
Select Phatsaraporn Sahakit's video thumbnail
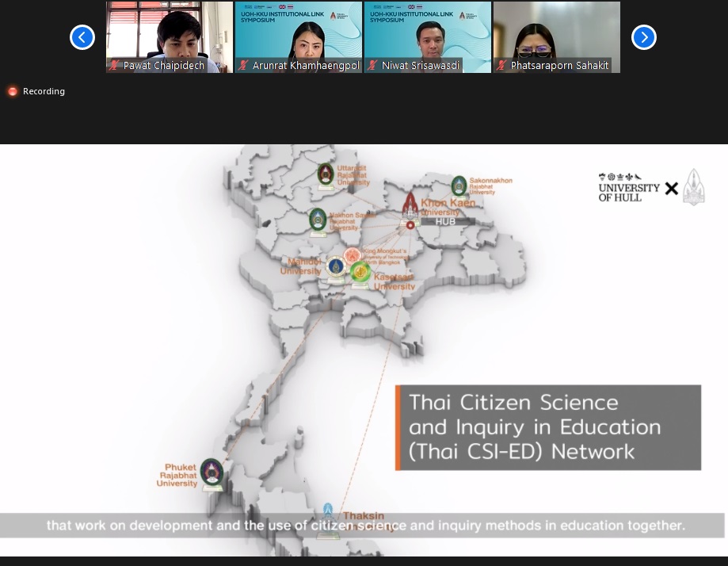tap(557, 37)
